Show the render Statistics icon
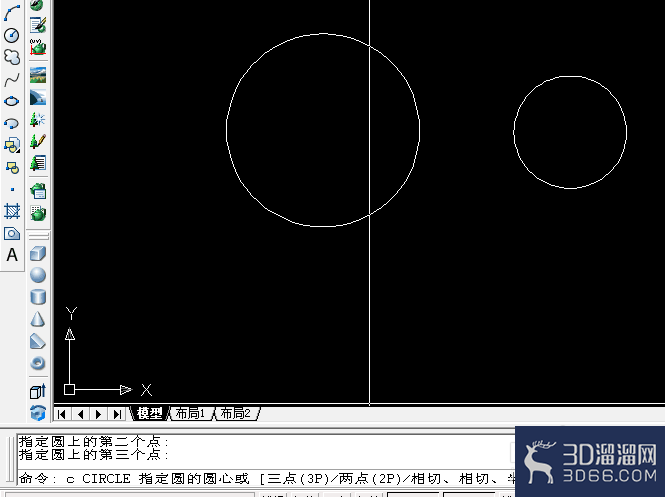The height and width of the screenshot is (497, 665). [38, 213]
